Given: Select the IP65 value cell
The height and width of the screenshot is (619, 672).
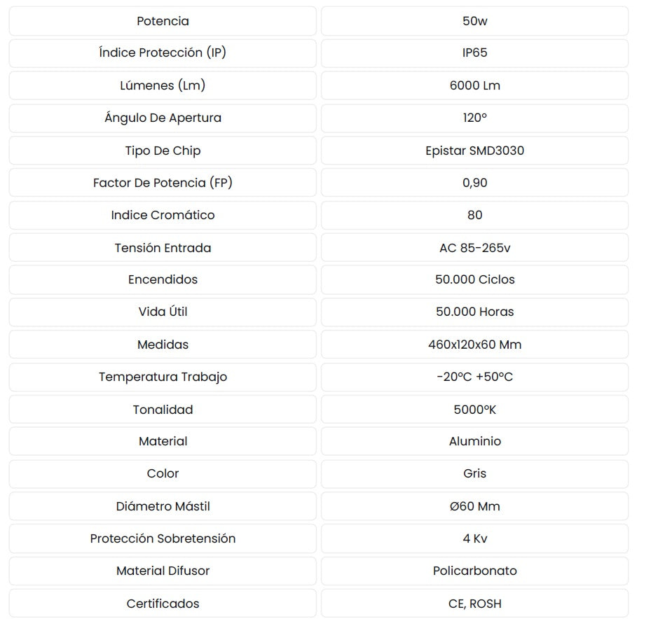Looking at the screenshot, I should pos(474,53).
